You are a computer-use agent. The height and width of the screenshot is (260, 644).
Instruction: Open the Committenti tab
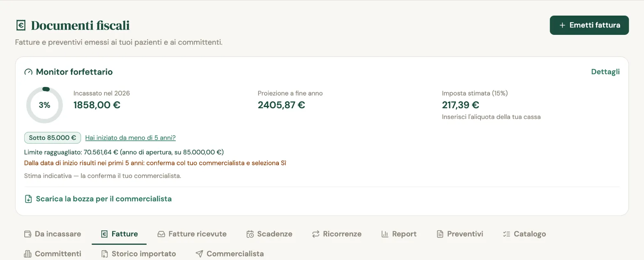click(53, 254)
